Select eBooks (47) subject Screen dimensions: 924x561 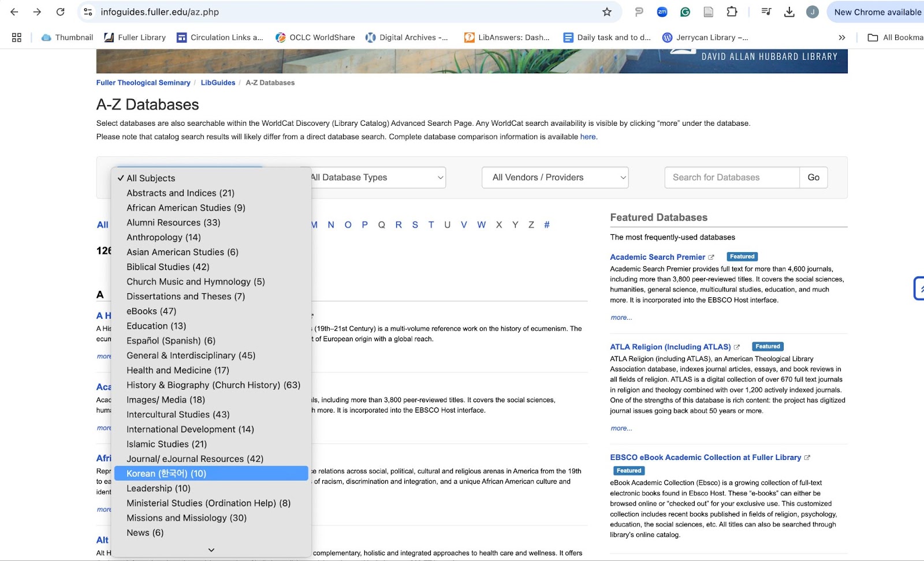coord(211,311)
